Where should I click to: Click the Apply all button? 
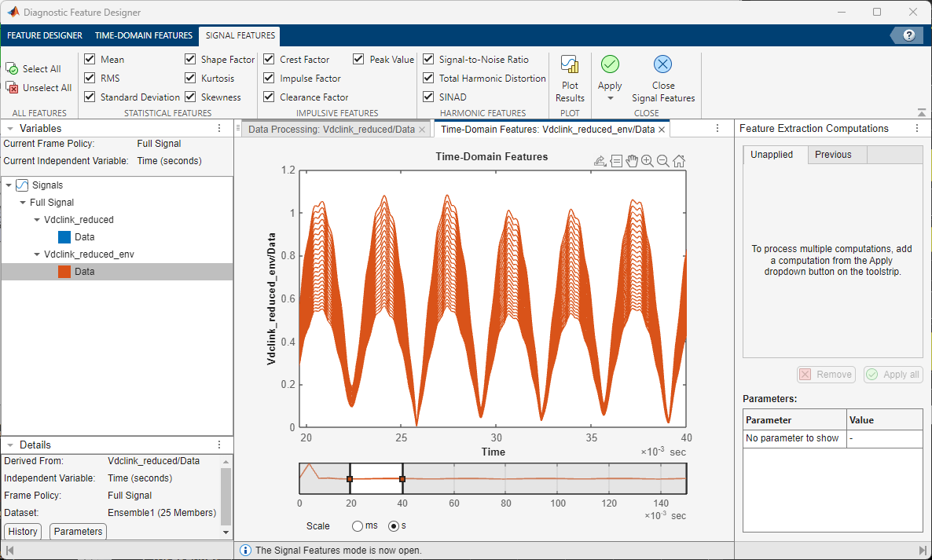point(892,374)
